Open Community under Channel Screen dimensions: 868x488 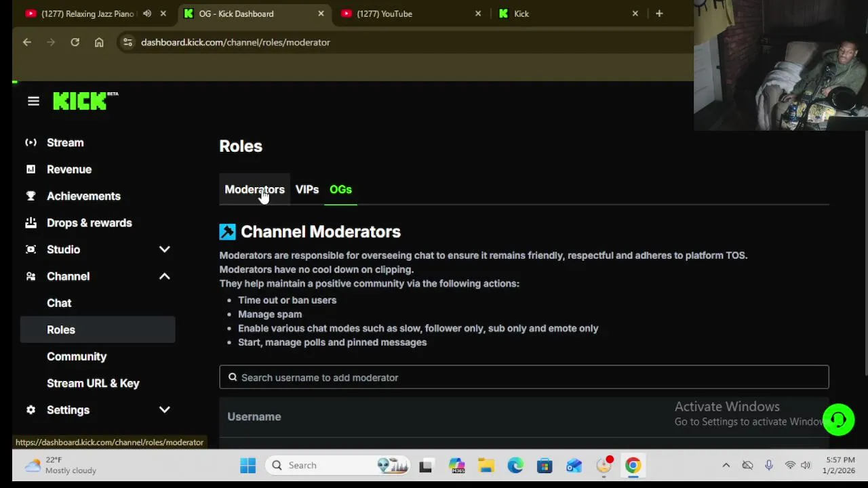77,357
